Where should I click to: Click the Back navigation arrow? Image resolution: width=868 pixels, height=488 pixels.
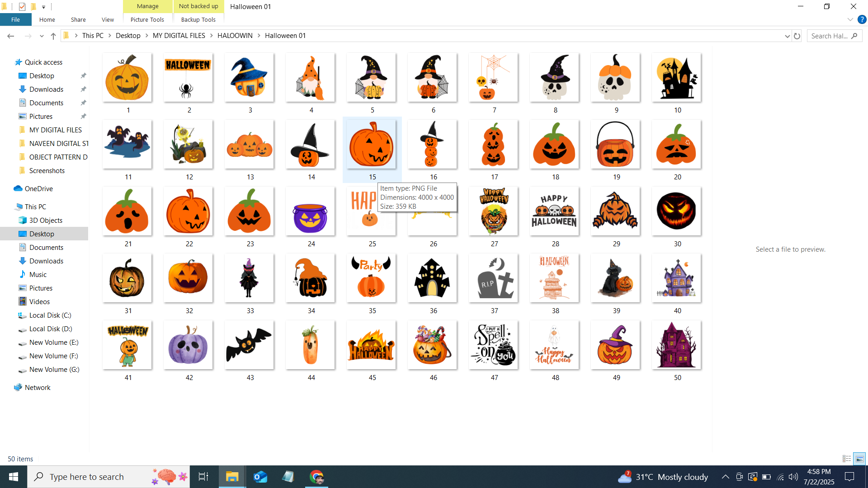point(11,36)
